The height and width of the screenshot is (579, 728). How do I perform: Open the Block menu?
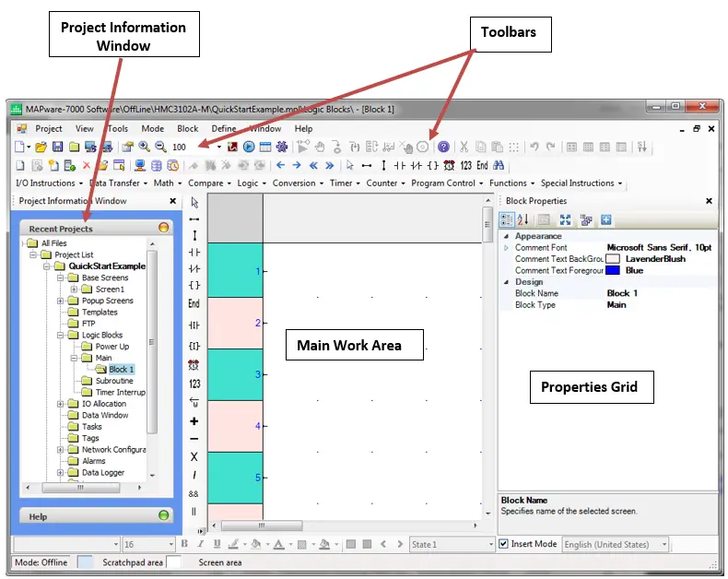click(x=188, y=129)
